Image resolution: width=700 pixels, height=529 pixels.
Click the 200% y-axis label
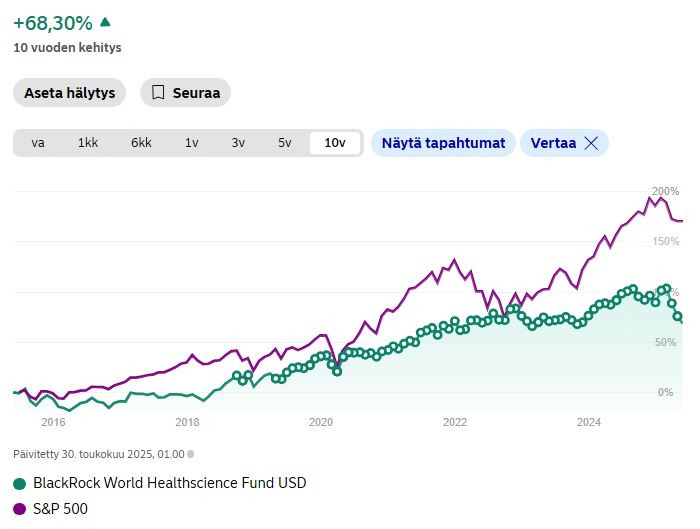(665, 192)
